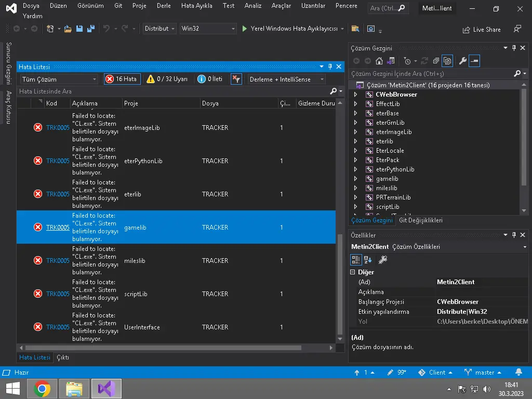
Task: Click the Kod column header
Action: coord(56,103)
